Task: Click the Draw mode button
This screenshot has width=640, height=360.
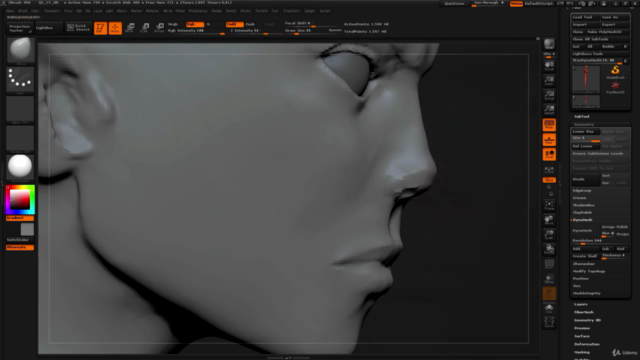Action: tap(115, 28)
